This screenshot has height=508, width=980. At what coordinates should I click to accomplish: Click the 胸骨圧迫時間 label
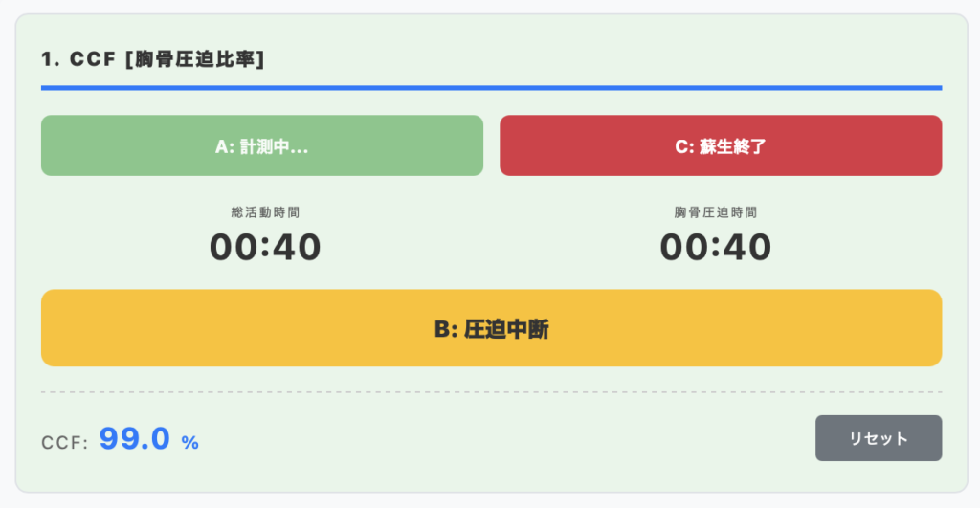[716, 212]
